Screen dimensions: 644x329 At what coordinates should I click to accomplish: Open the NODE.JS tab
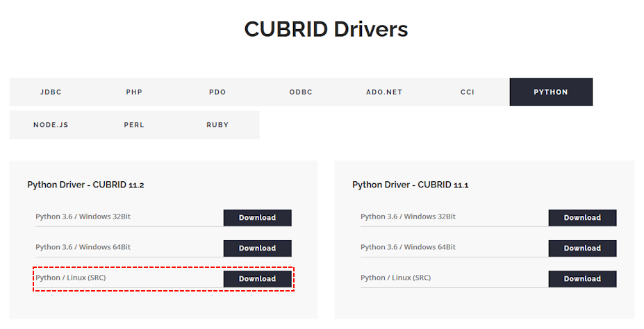(x=51, y=125)
